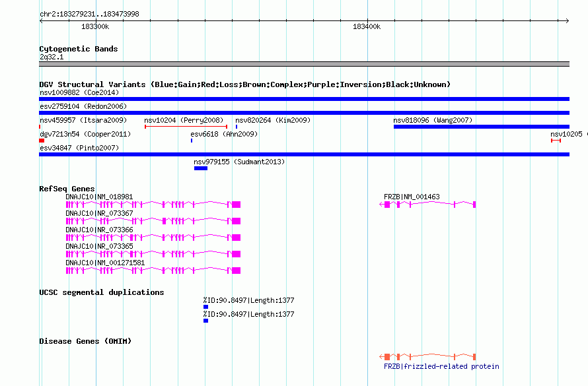Click the nsv818096 (Wang2007) label
This screenshot has height=386, width=588.
(433, 120)
